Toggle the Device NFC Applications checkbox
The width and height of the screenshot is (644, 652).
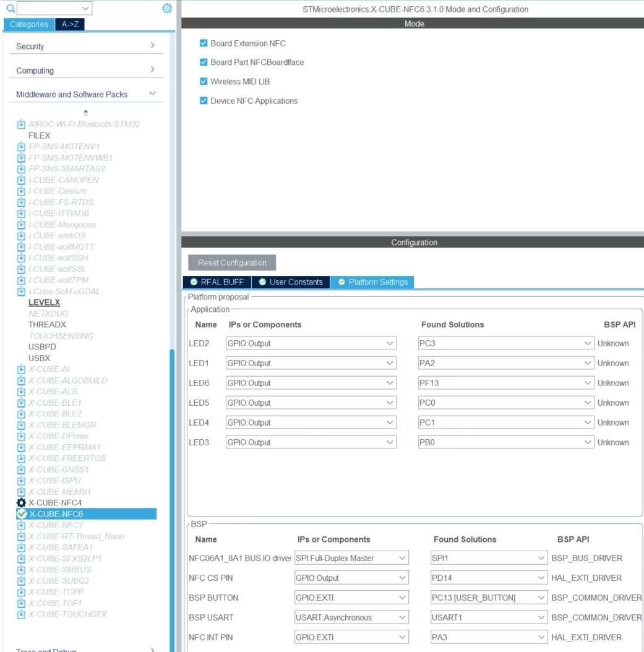coord(204,101)
